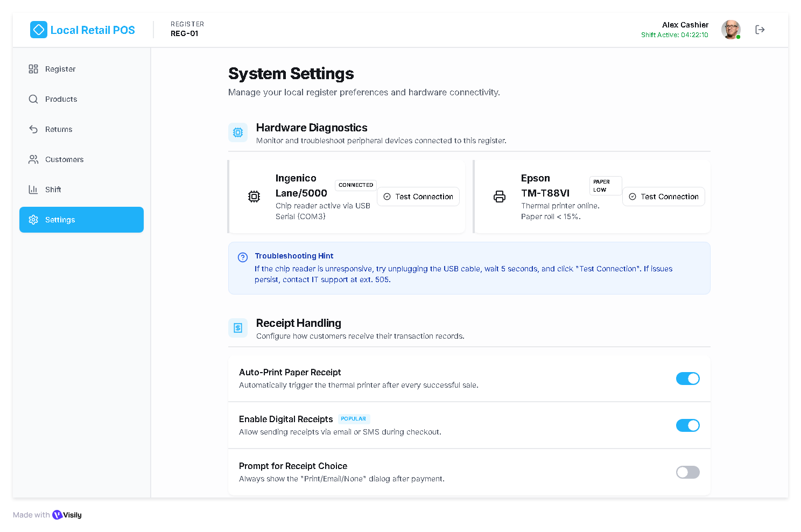Enable the Prompt for Receipt Choice toggle

coord(687,472)
